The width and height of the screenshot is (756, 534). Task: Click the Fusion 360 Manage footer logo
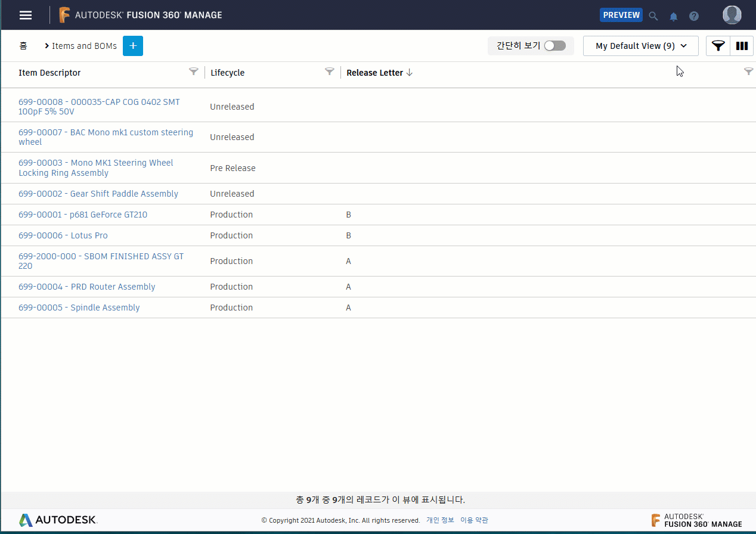(696, 520)
